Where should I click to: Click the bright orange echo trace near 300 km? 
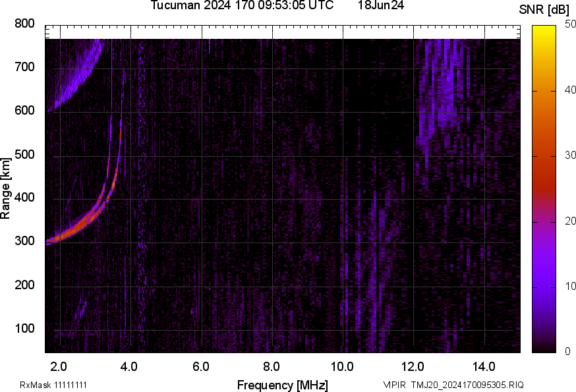72,231
